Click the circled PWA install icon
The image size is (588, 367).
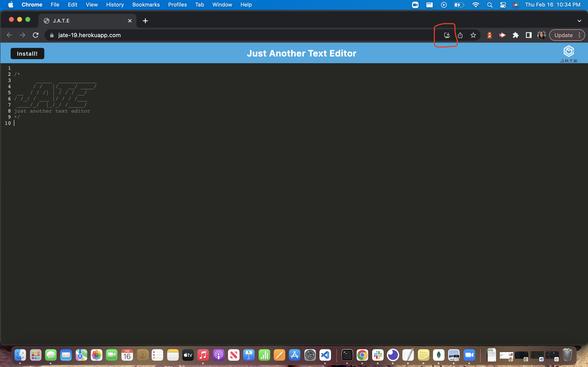(447, 35)
